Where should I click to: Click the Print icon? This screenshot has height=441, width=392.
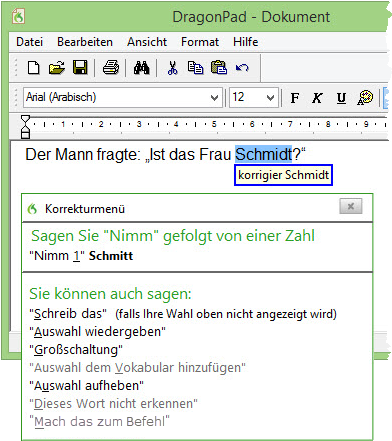pyautogui.click(x=111, y=68)
